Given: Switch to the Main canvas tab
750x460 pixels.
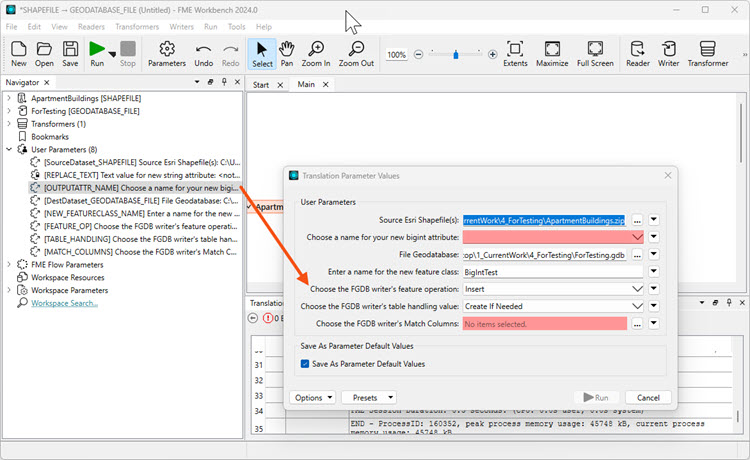Looking at the screenshot, I should coord(306,84).
